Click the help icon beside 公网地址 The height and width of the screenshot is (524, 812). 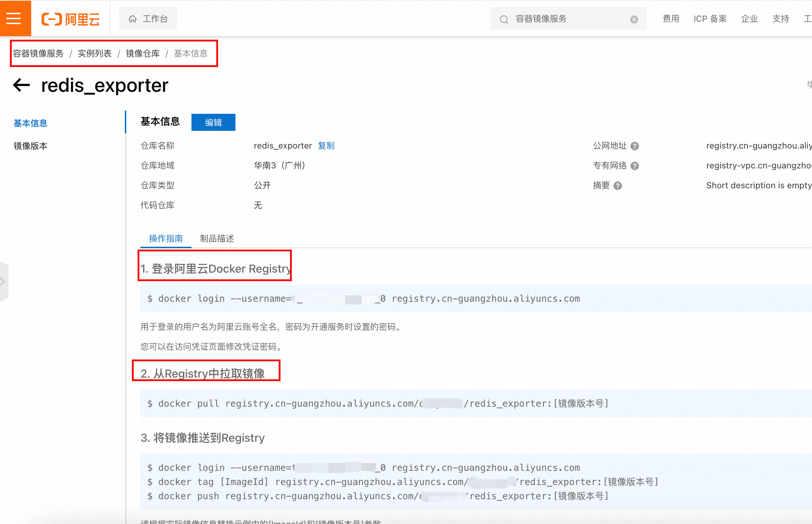tap(635, 146)
